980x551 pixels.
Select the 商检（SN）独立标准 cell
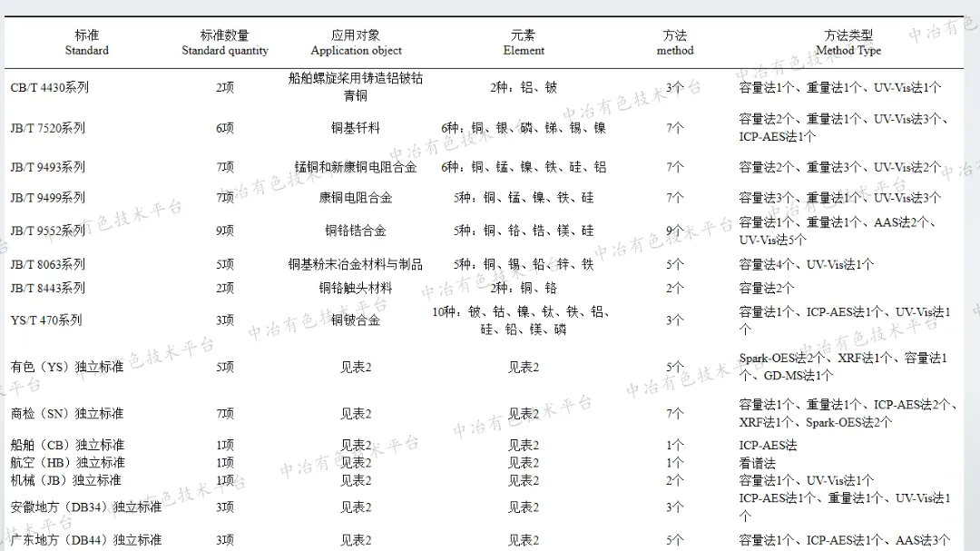click(x=67, y=414)
